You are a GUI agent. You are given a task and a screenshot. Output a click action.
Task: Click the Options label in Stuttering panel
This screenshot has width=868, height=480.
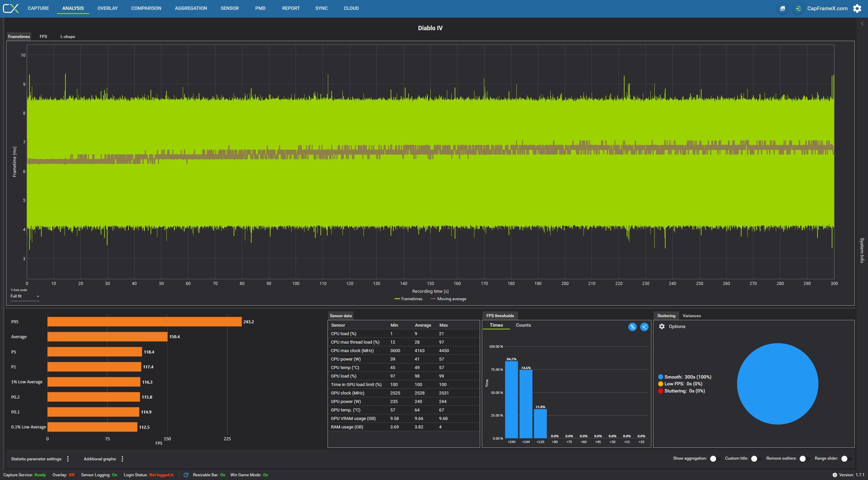(x=677, y=326)
